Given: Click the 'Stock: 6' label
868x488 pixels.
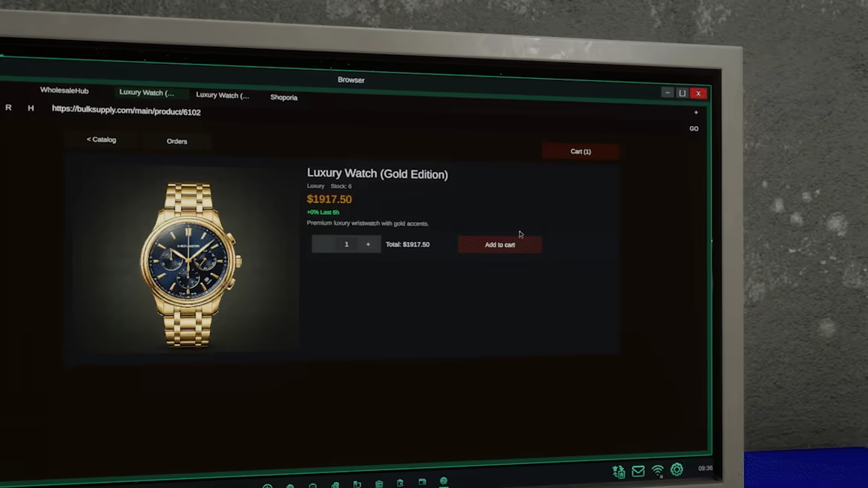Looking at the screenshot, I should (341, 186).
